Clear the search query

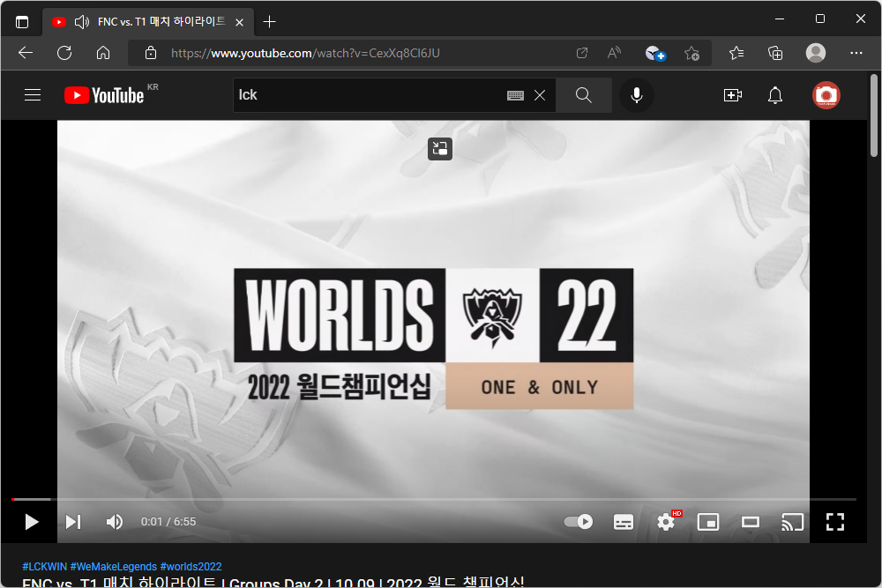(x=540, y=95)
